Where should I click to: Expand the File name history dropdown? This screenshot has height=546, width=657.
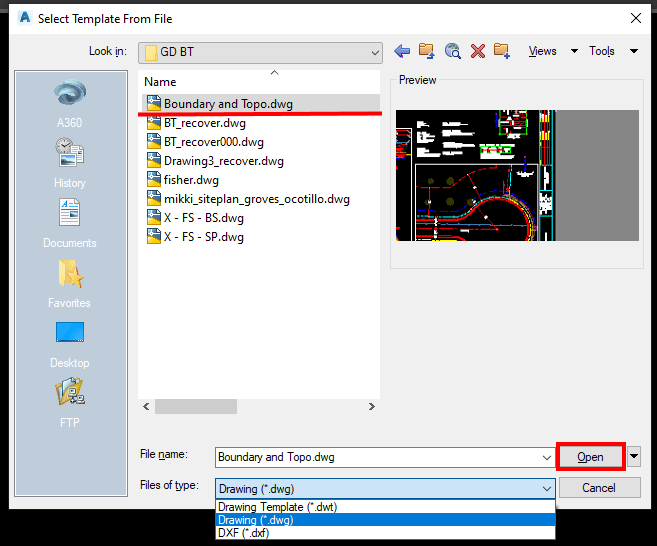546,457
